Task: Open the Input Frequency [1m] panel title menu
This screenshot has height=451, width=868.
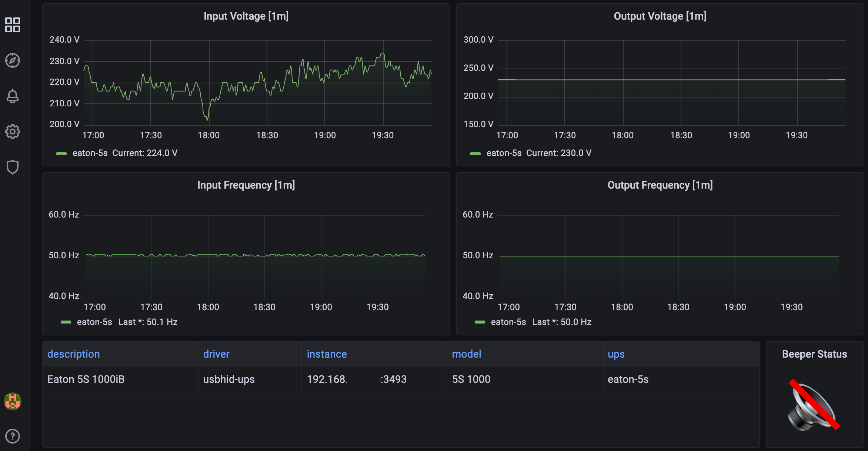Action: point(246,185)
